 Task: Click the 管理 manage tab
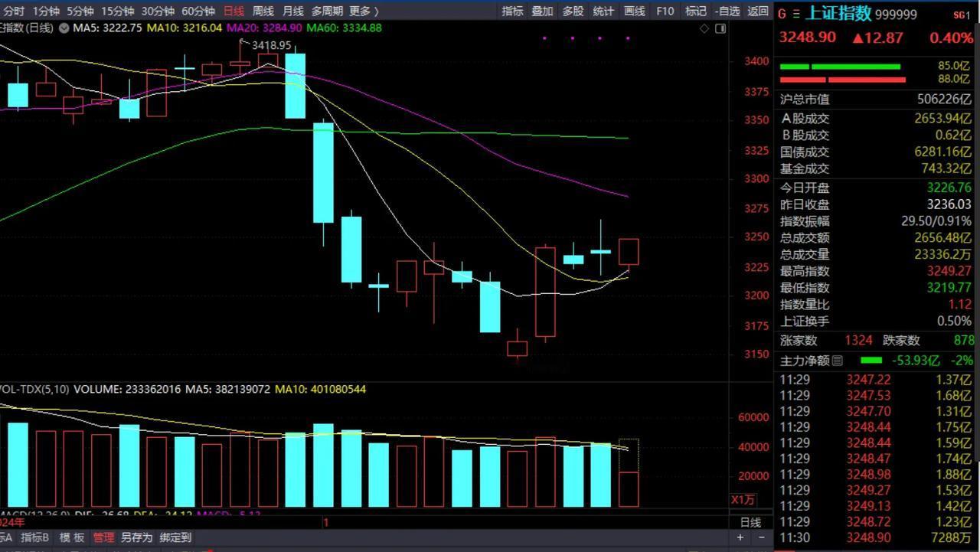(x=103, y=537)
